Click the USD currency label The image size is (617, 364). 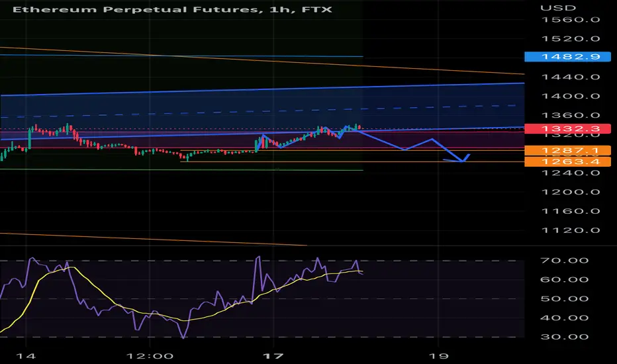(x=558, y=8)
